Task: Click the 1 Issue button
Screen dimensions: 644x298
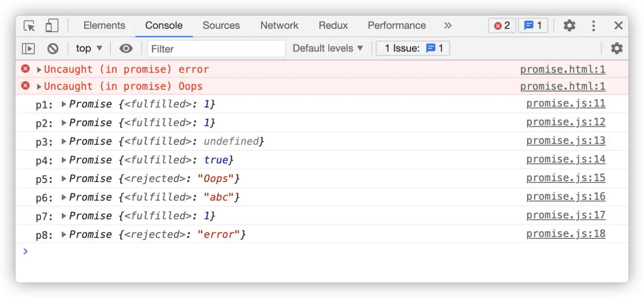Action: [413, 49]
